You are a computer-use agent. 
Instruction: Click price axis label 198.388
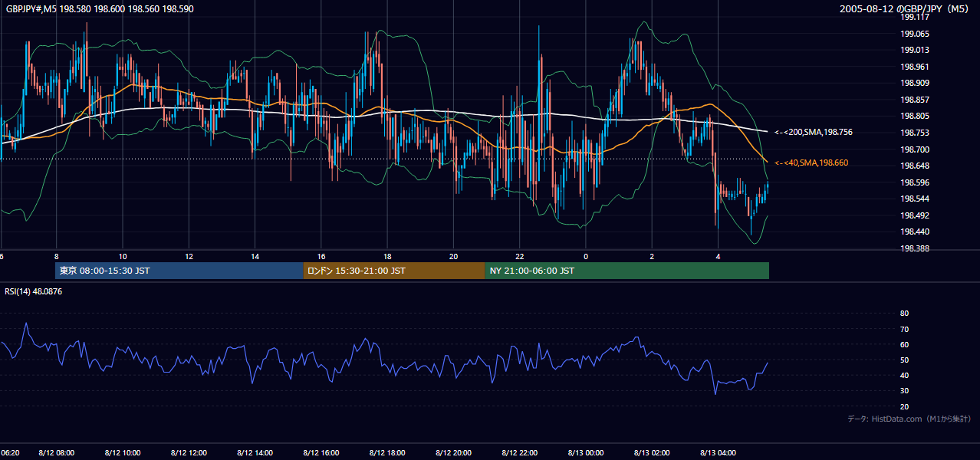pyautogui.click(x=915, y=248)
